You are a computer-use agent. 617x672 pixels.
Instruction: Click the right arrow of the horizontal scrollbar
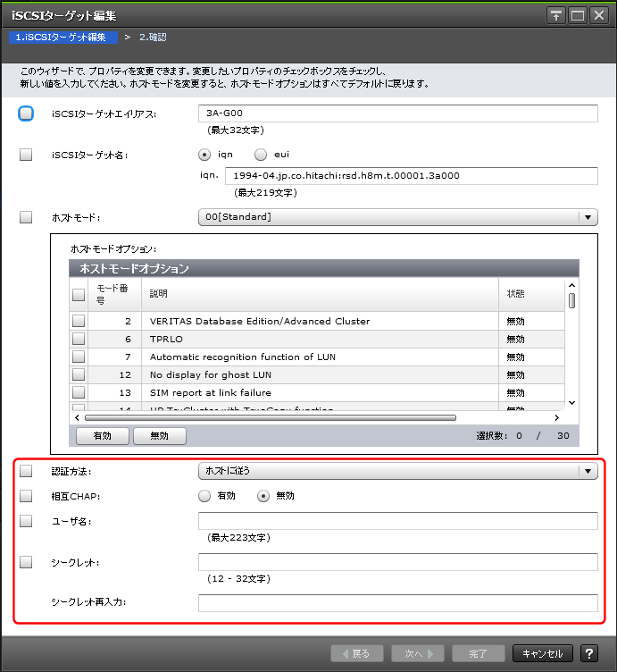pyautogui.click(x=556, y=417)
